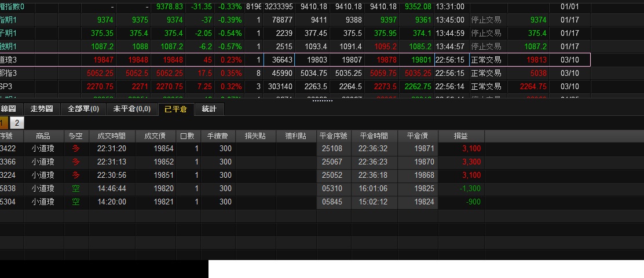Click the 19878 high price cell

[386, 60]
